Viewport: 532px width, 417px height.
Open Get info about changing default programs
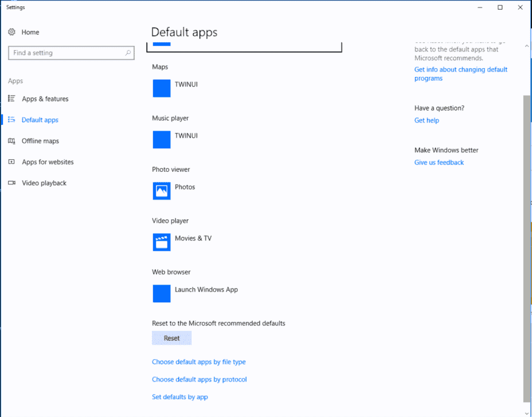tap(461, 73)
